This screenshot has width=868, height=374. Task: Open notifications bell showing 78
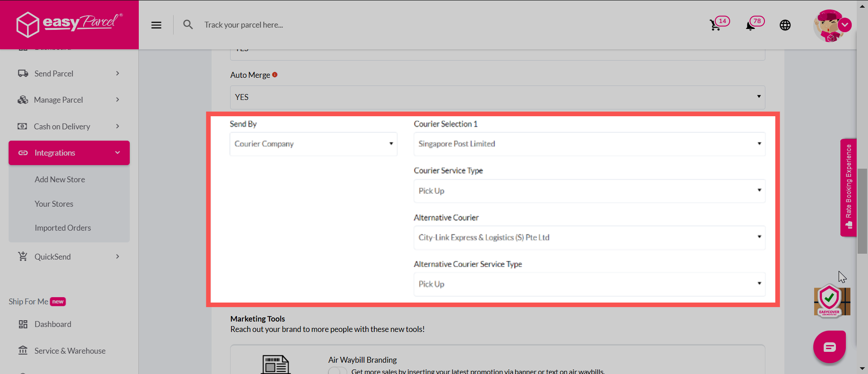click(x=755, y=24)
